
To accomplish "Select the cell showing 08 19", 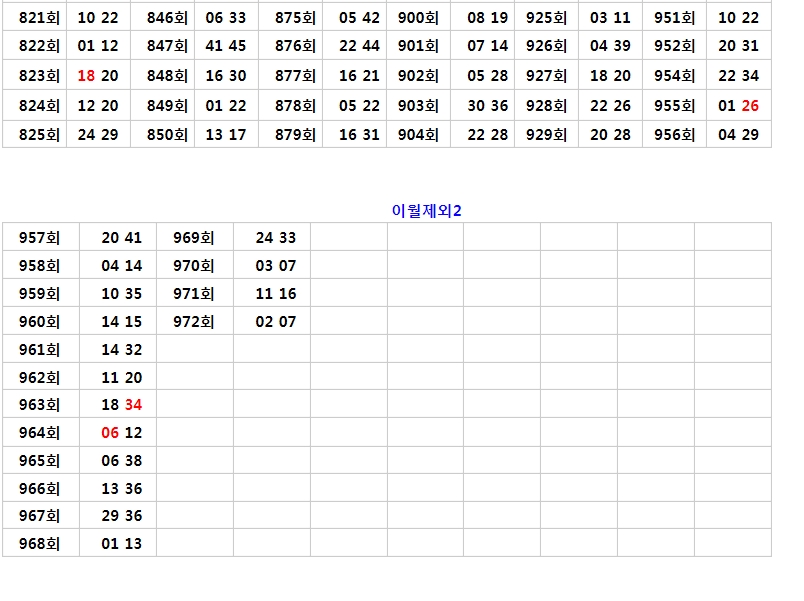I will click(x=487, y=18).
